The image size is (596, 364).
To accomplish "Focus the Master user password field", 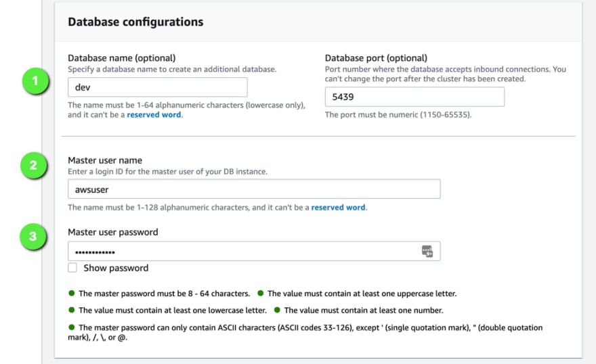I will coord(254,251).
